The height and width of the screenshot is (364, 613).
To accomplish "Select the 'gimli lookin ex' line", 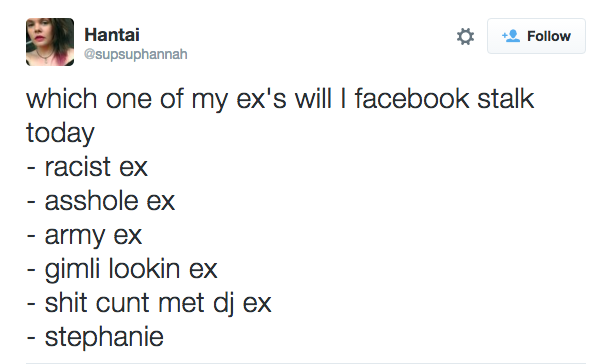I will [122, 269].
